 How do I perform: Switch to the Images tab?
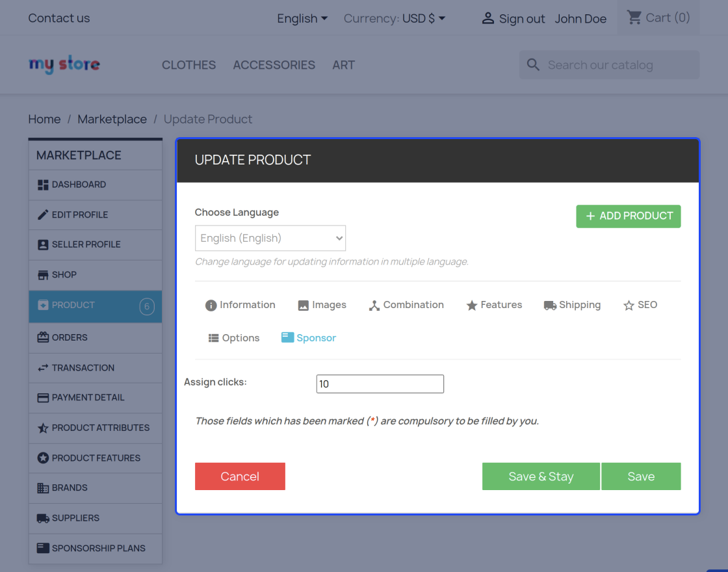pyautogui.click(x=322, y=305)
